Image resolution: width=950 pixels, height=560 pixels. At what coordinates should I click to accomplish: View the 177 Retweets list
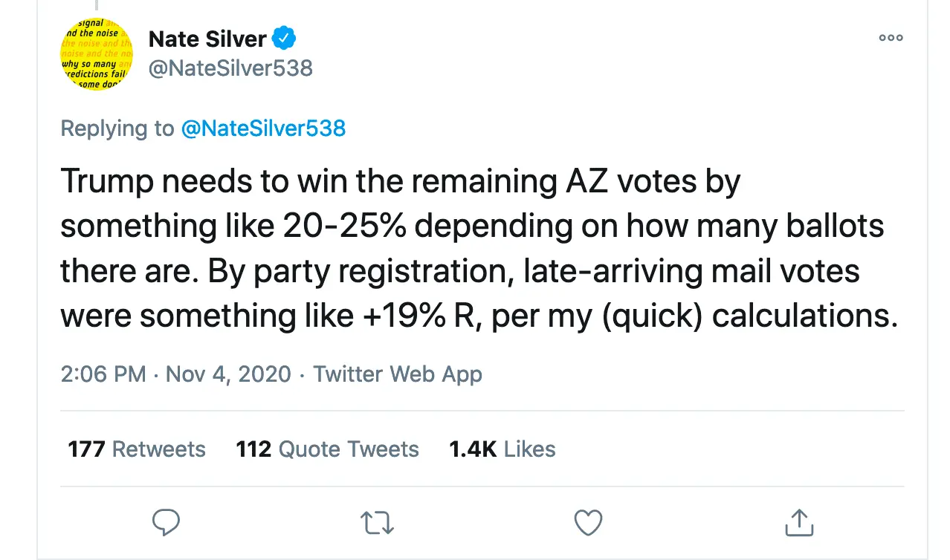coord(137,449)
